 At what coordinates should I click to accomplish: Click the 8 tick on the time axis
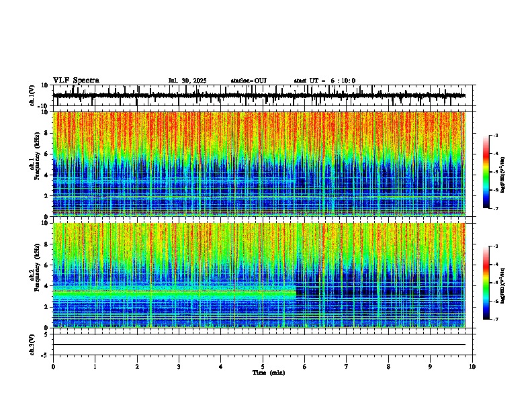tap(388, 367)
